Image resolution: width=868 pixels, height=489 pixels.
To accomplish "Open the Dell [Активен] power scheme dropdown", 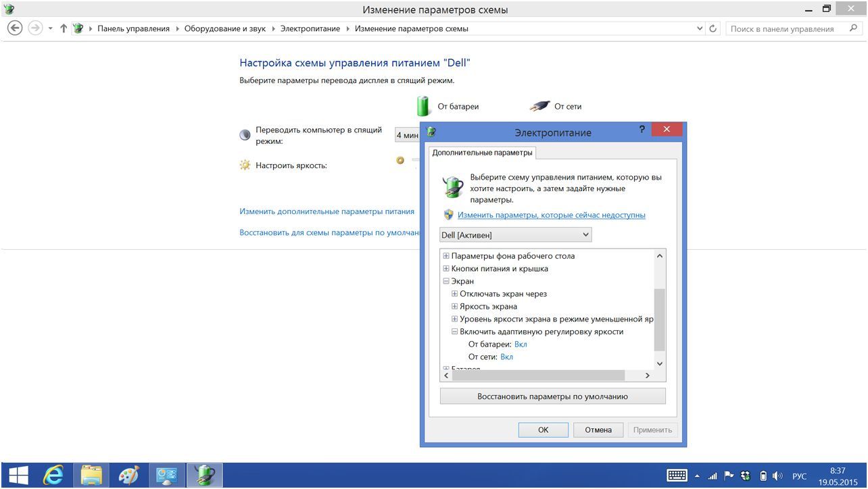I will (x=515, y=235).
